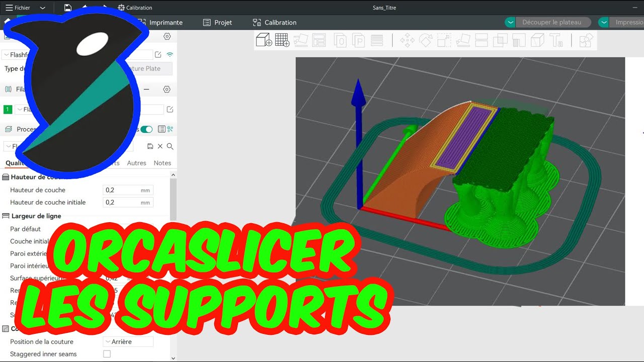Expand the Découper le plateau options arrow
The image size is (644, 362).
(510, 22)
